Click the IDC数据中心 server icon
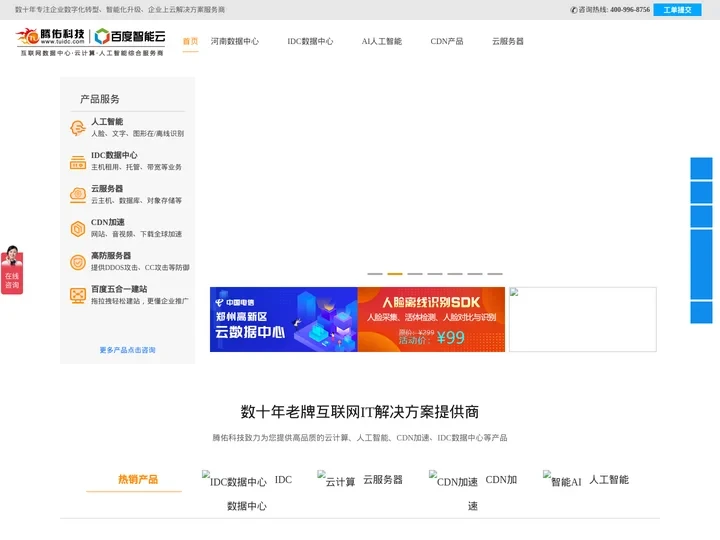Viewport: 720px width, 540px height. [x=78, y=162]
